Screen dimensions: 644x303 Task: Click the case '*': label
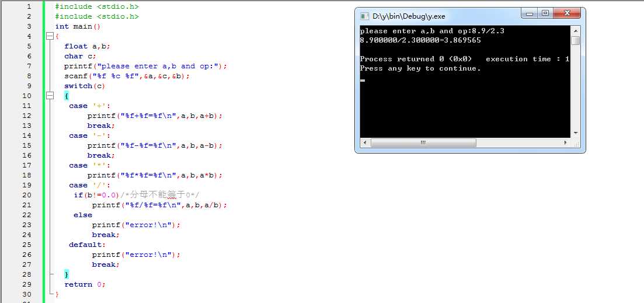[89, 165]
